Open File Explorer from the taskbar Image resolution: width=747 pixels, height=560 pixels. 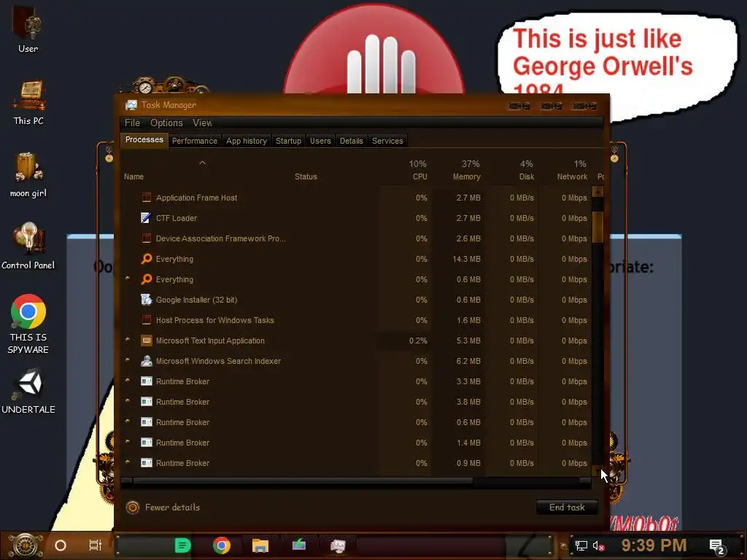click(260, 545)
